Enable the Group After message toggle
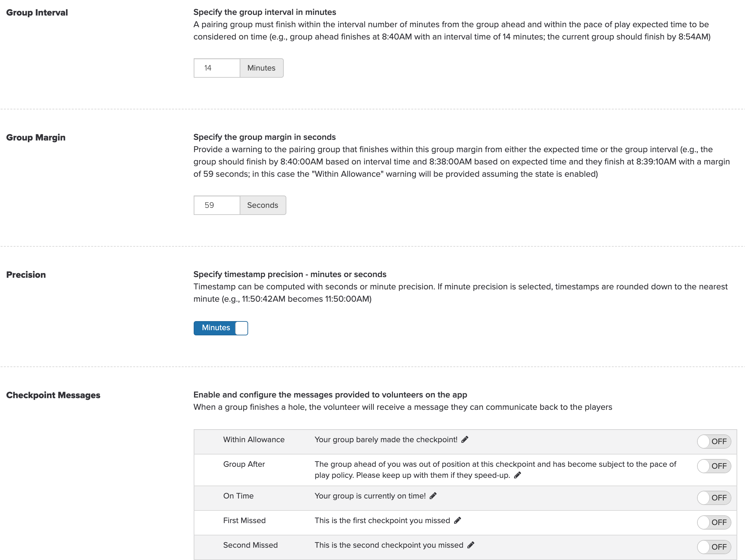Image resolution: width=745 pixels, height=560 pixels. click(x=714, y=466)
